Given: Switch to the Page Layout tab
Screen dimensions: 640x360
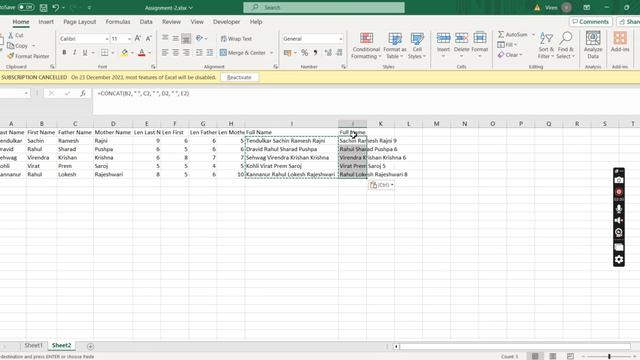Looking at the screenshot, I should click(80, 22).
